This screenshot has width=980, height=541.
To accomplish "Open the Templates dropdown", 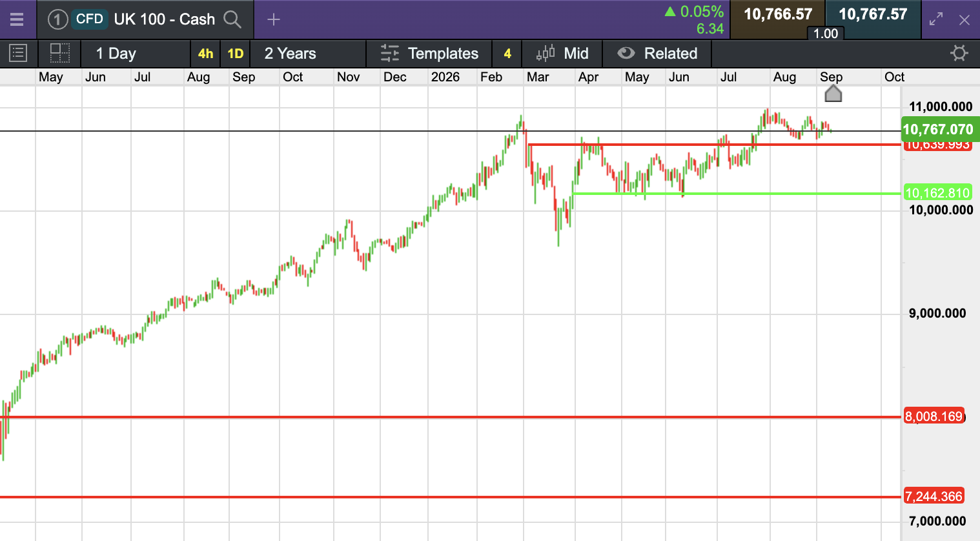I will click(429, 54).
